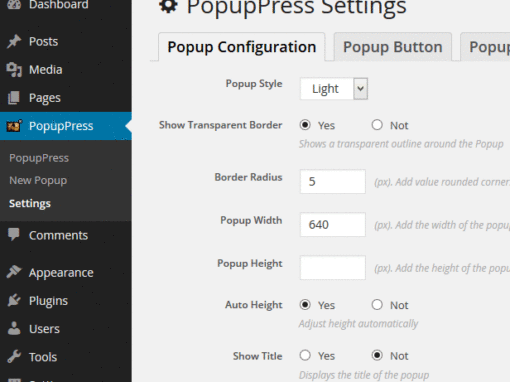Screen dimensions: 510x382
Task: Open the Appearance paintbrush icon
Action: click(14, 272)
